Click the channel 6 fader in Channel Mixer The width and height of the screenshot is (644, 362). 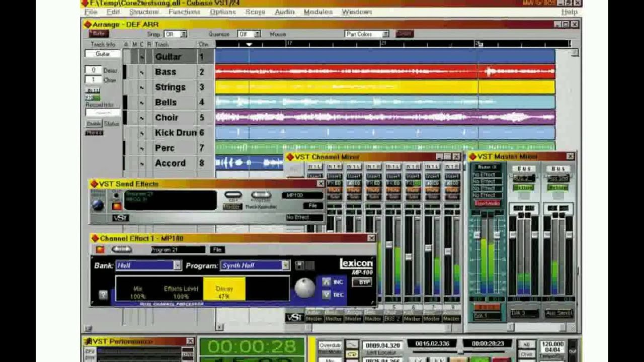click(x=409, y=256)
